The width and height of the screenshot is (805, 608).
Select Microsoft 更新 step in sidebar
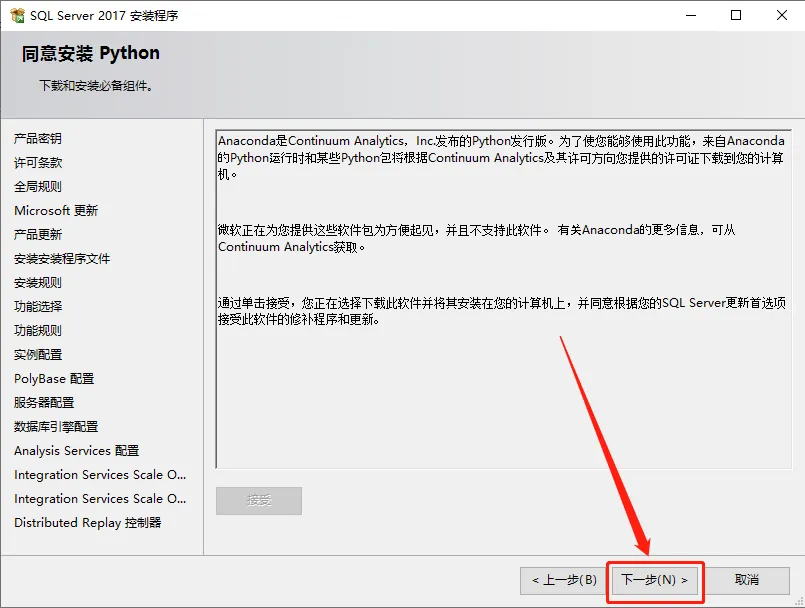click(56, 211)
